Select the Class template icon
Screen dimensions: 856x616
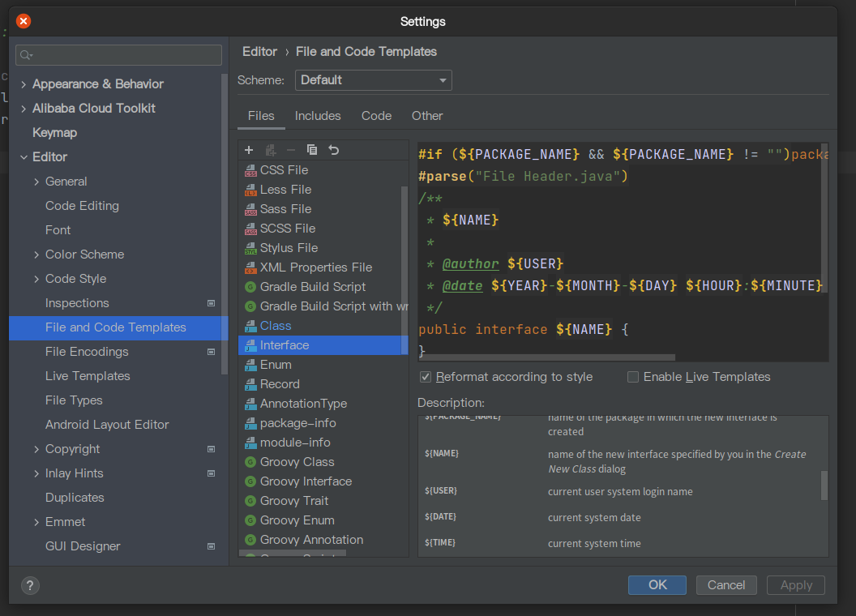pyautogui.click(x=250, y=326)
